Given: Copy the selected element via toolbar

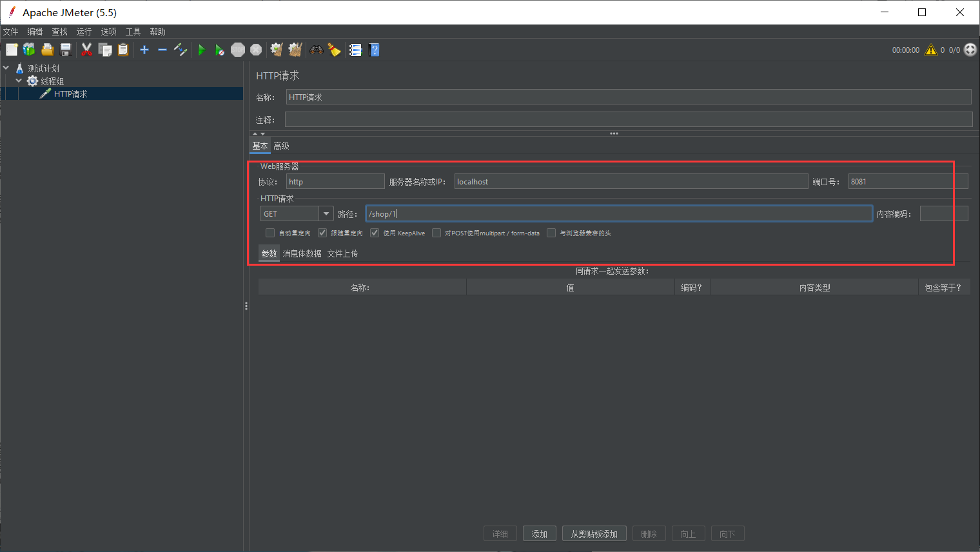Looking at the screenshot, I should (x=105, y=50).
